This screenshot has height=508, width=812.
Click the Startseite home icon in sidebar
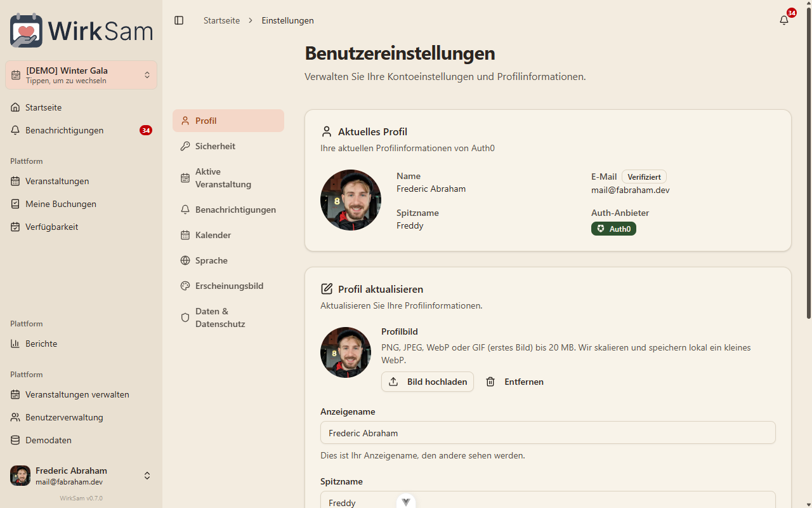(15, 107)
